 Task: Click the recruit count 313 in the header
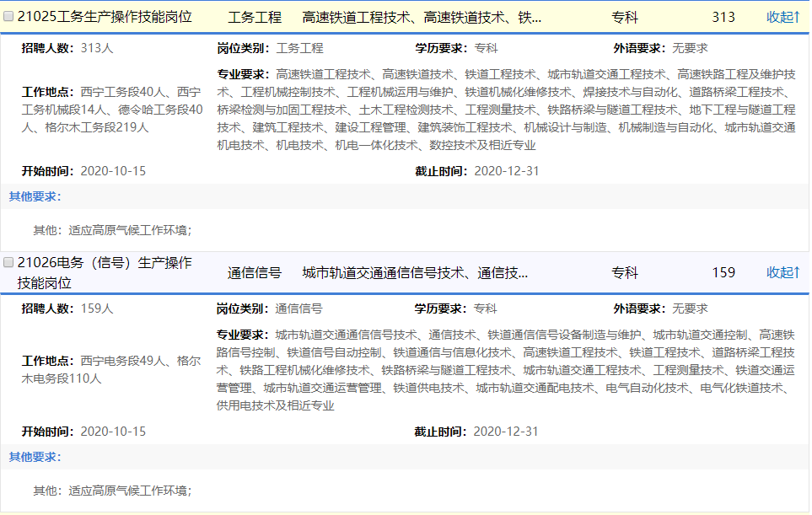coord(723,17)
